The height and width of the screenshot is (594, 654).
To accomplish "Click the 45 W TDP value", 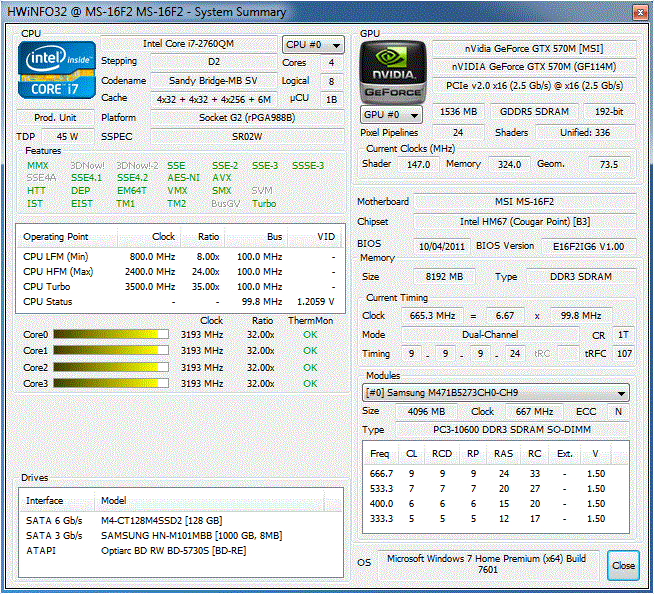I will tap(68, 136).
